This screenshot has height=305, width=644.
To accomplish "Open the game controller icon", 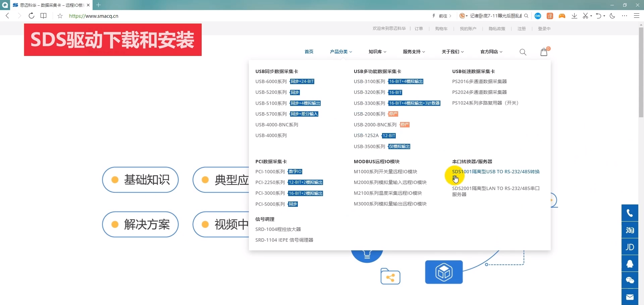I will (562, 16).
